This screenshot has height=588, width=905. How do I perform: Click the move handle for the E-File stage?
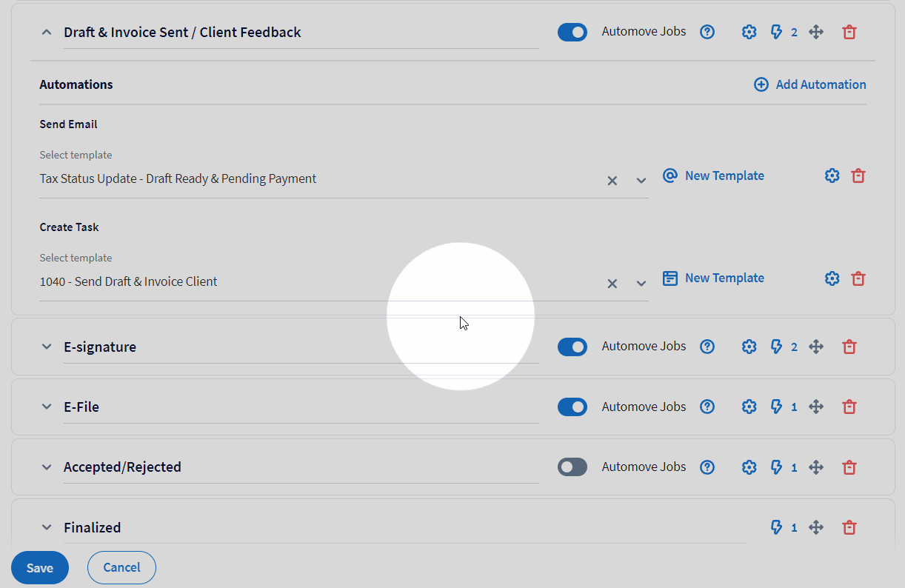pos(815,406)
